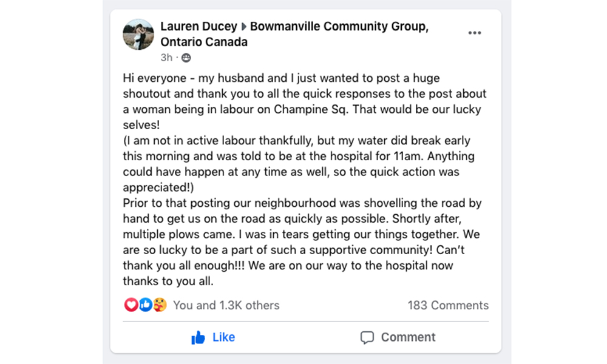The height and width of the screenshot is (364, 607).
Task: Click Lauren Ducey's profile picture
Action: point(138,35)
